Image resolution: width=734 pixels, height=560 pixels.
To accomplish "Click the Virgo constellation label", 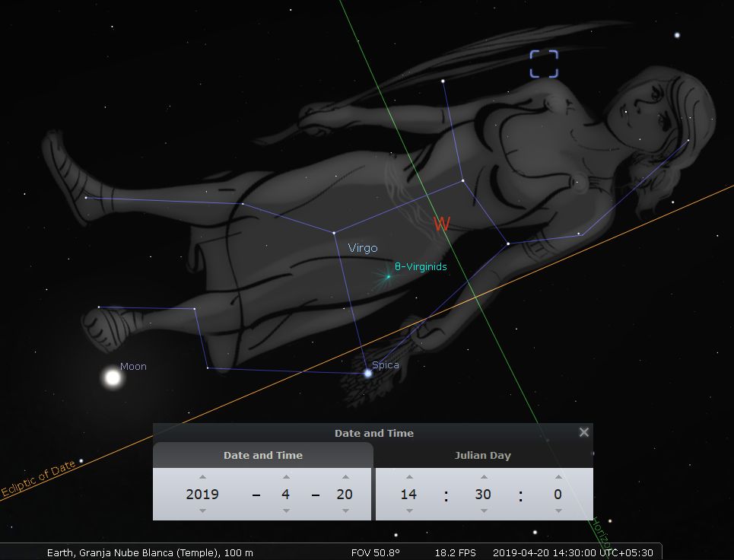I will click(363, 248).
